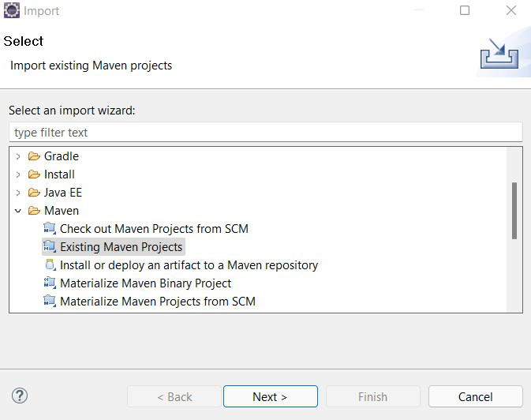Select Existing Maven Projects wizard

pyautogui.click(x=121, y=247)
